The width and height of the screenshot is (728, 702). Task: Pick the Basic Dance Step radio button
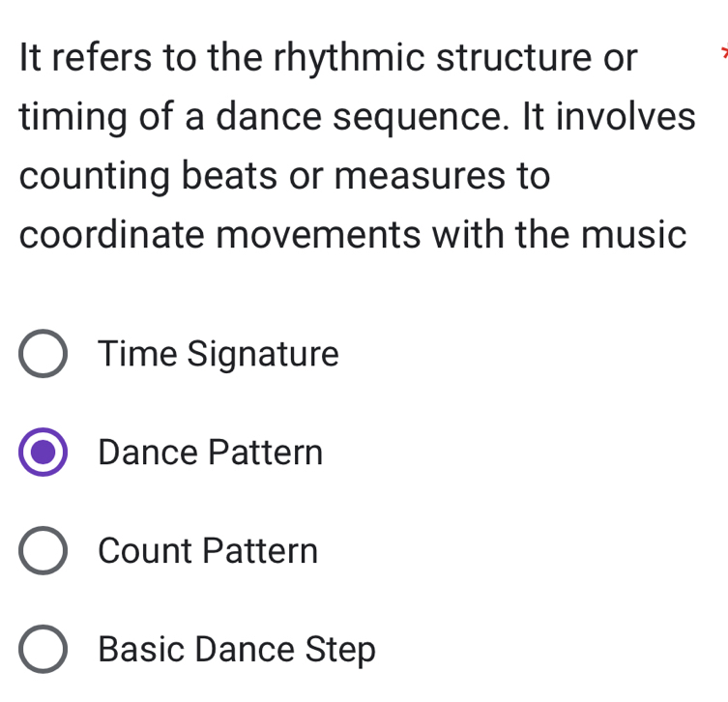pos(44,650)
